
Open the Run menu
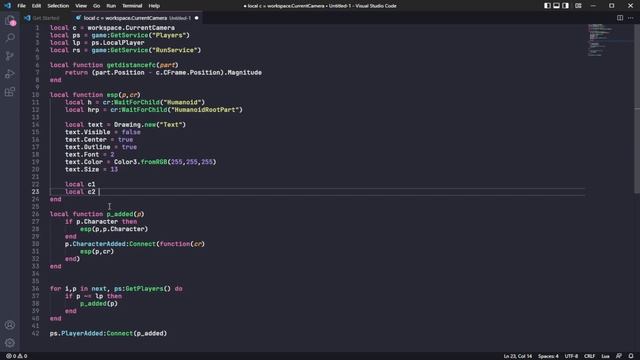[111, 6]
